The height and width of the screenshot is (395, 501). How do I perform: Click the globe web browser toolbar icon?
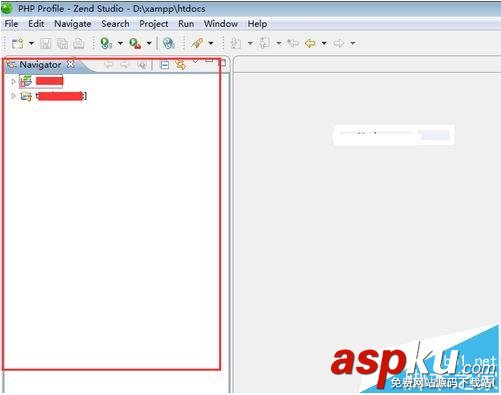pos(169,44)
